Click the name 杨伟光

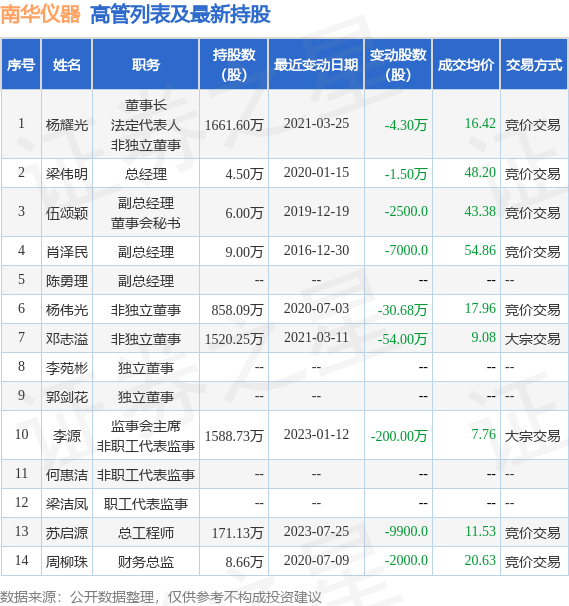(67, 310)
